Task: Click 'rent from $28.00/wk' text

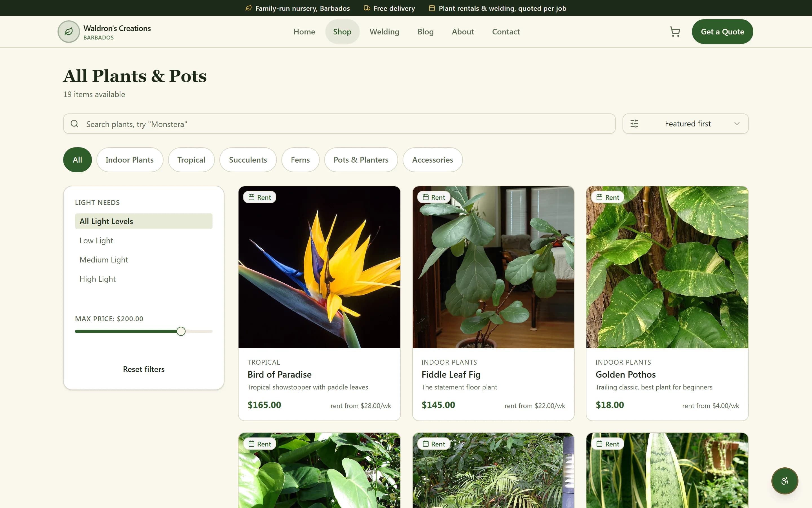Action: pos(361,406)
